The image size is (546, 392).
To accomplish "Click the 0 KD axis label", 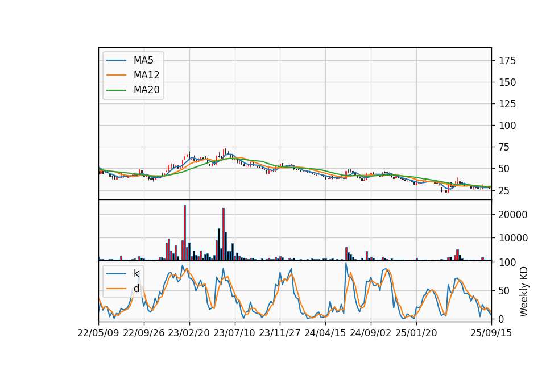I will point(502,319).
